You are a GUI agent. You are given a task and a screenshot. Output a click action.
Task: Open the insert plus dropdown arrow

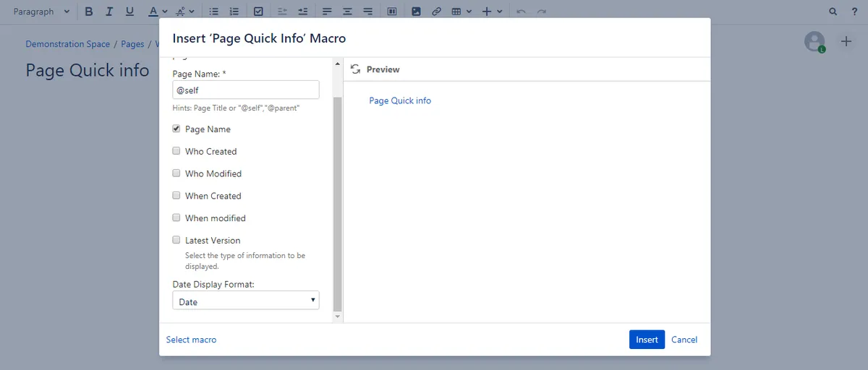pyautogui.click(x=499, y=12)
